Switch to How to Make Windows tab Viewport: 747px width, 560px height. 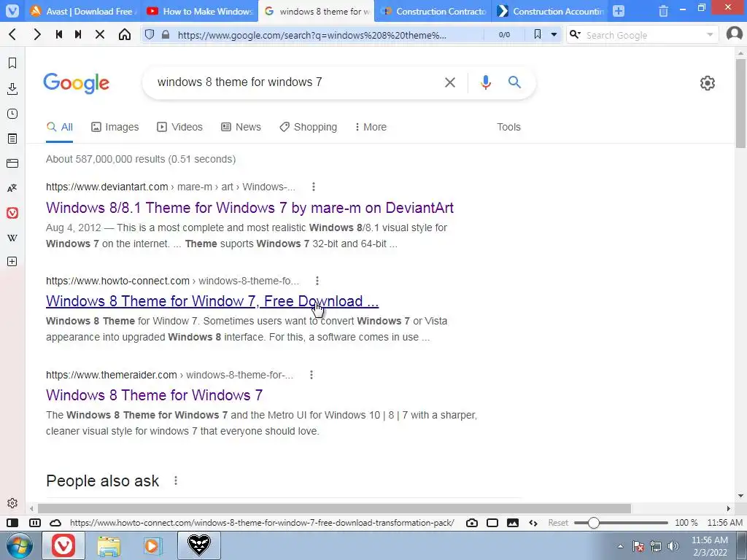199,11
